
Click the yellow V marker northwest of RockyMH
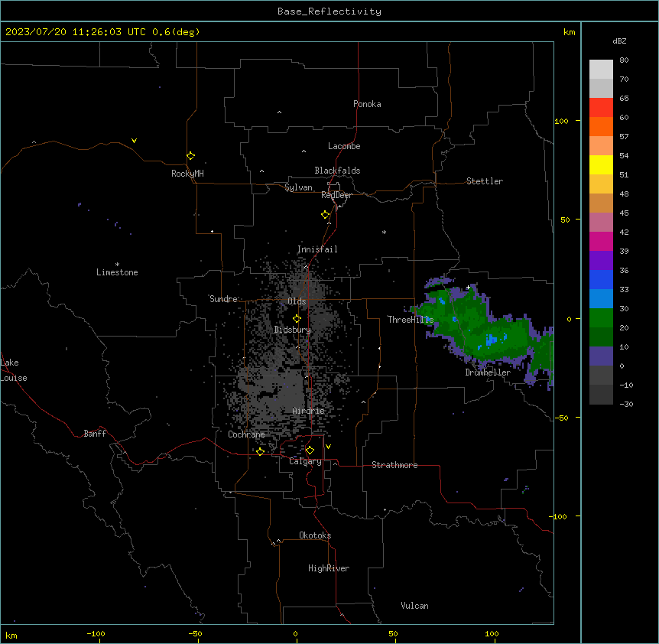134,141
